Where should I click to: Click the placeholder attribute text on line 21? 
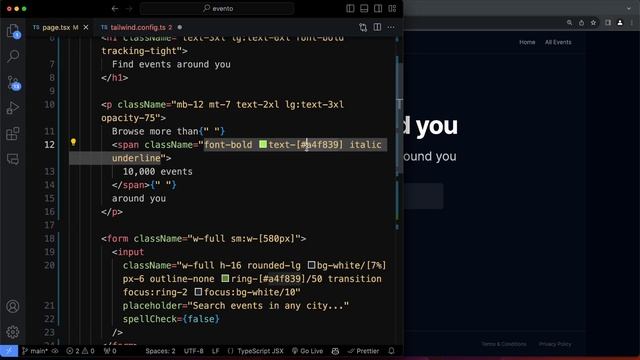click(x=152, y=305)
